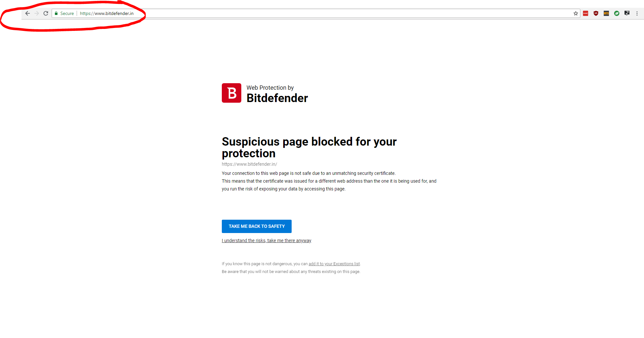
Task: Open the uBlock Origin shield extension
Action: 596,13
